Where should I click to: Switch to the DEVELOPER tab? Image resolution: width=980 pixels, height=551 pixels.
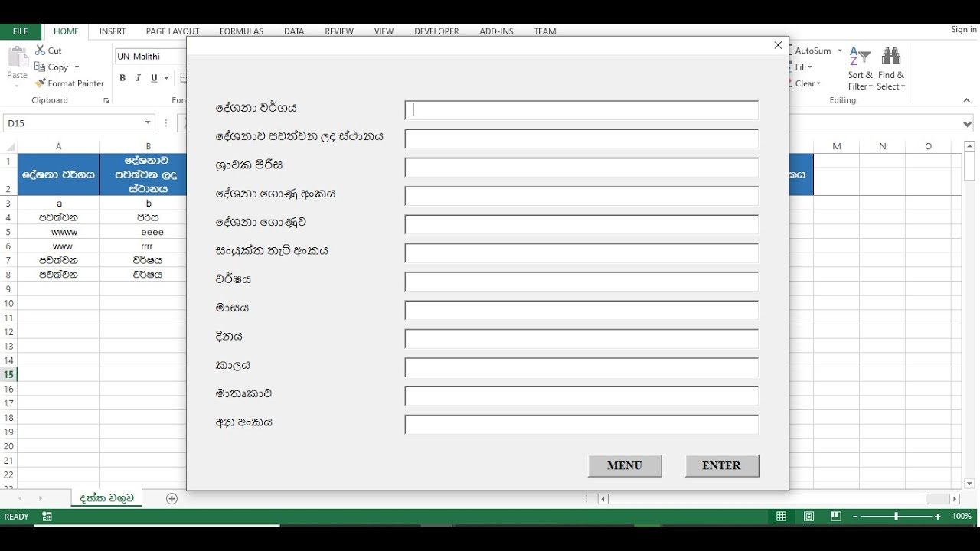coord(436,31)
